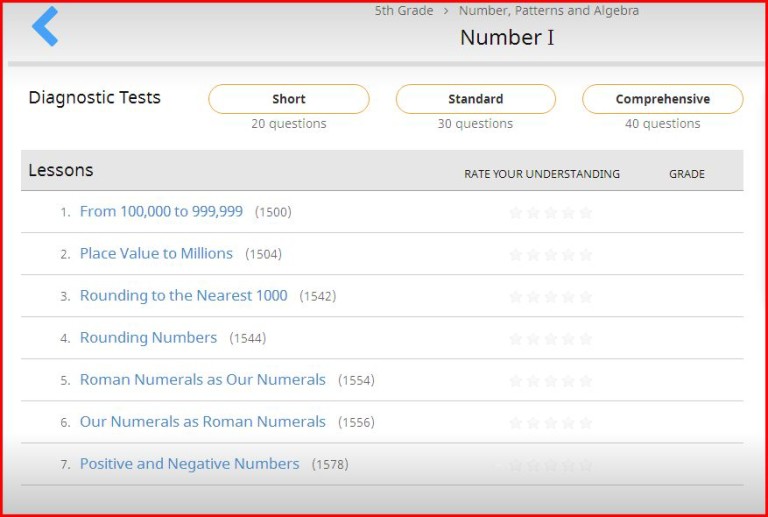768x517 pixels.
Task: Rate Roman Numerals as Our Numerals three stars
Action: (x=551, y=381)
